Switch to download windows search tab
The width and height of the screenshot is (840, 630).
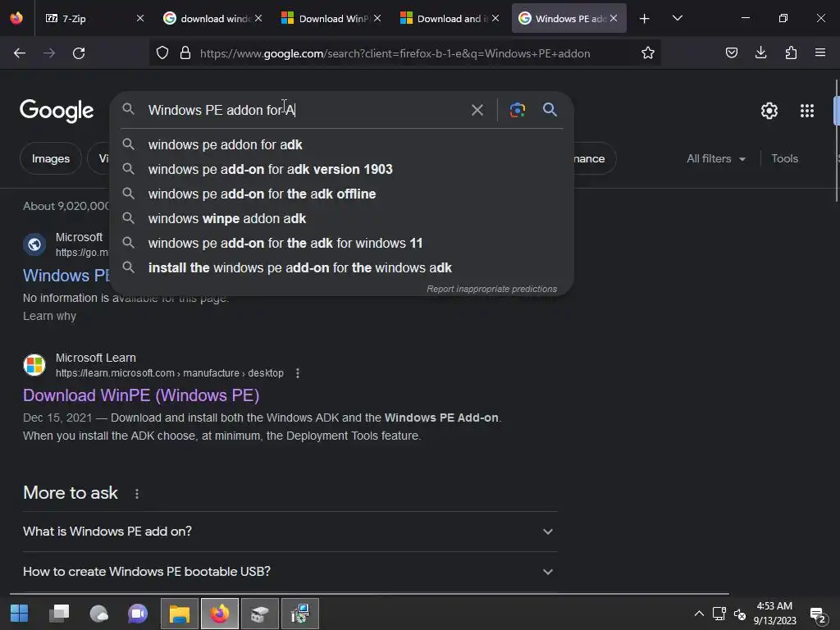click(214, 19)
